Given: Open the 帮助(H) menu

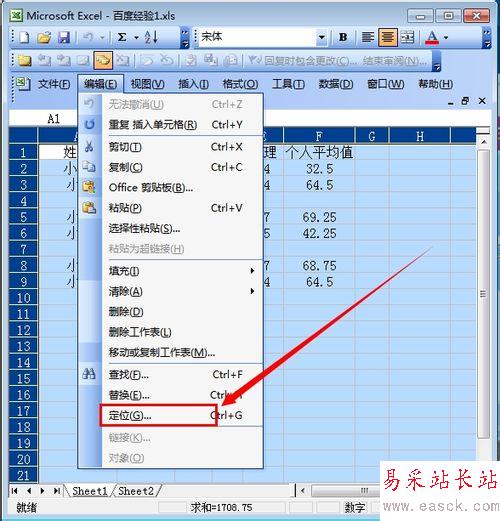Looking at the screenshot, I should pyautogui.click(x=436, y=84).
